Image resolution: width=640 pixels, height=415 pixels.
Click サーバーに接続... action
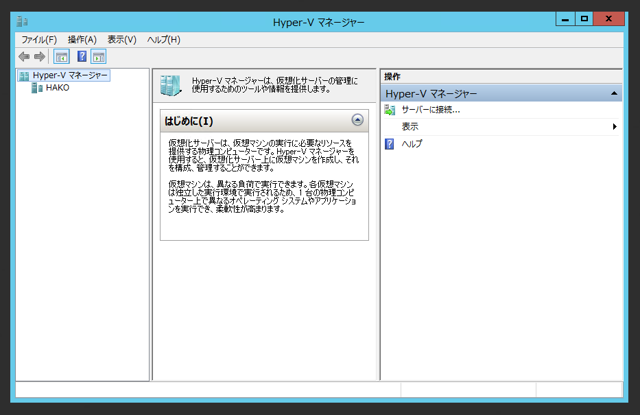[431, 110]
